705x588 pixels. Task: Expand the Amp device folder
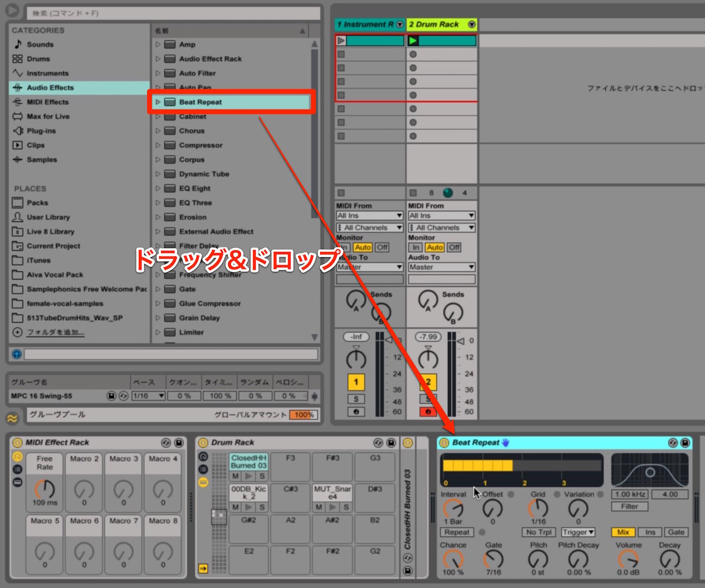(x=158, y=44)
